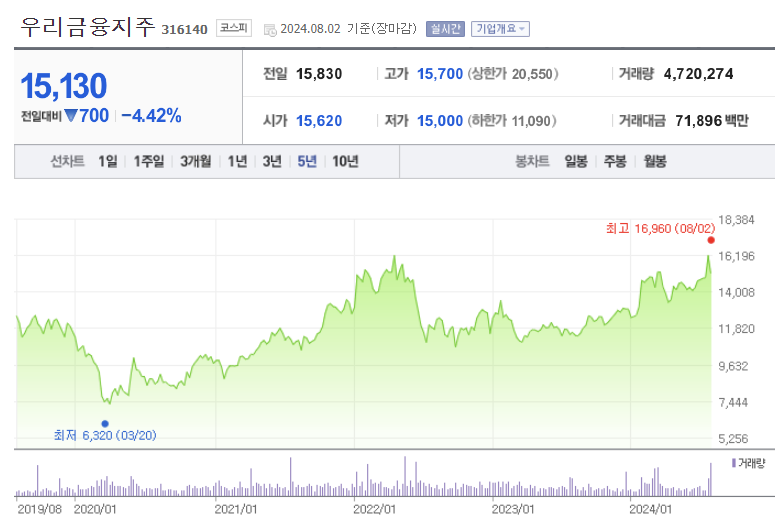Click the 2021/01 x-axis label

coord(236,509)
